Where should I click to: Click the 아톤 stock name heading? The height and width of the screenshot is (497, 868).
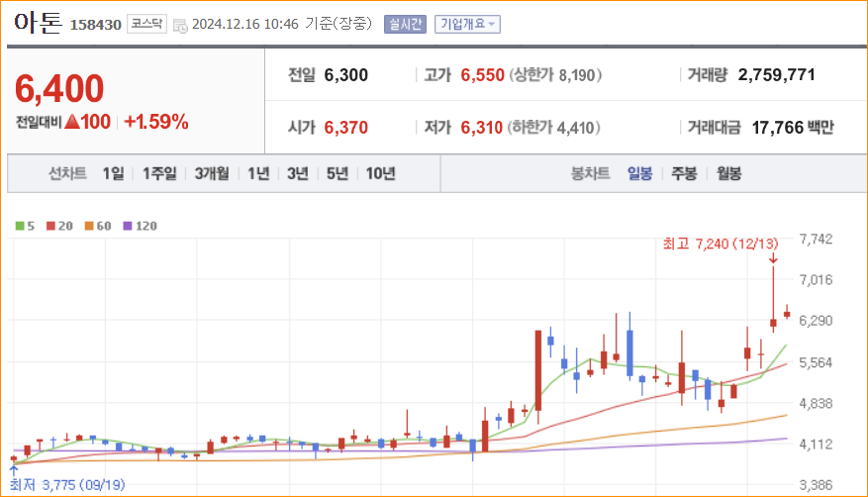[38, 23]
